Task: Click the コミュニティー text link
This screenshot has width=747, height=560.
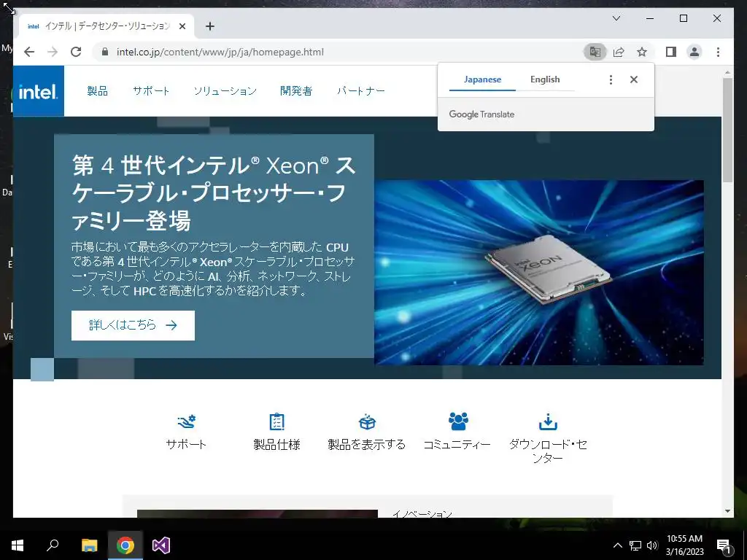Action: coord(457,444)
